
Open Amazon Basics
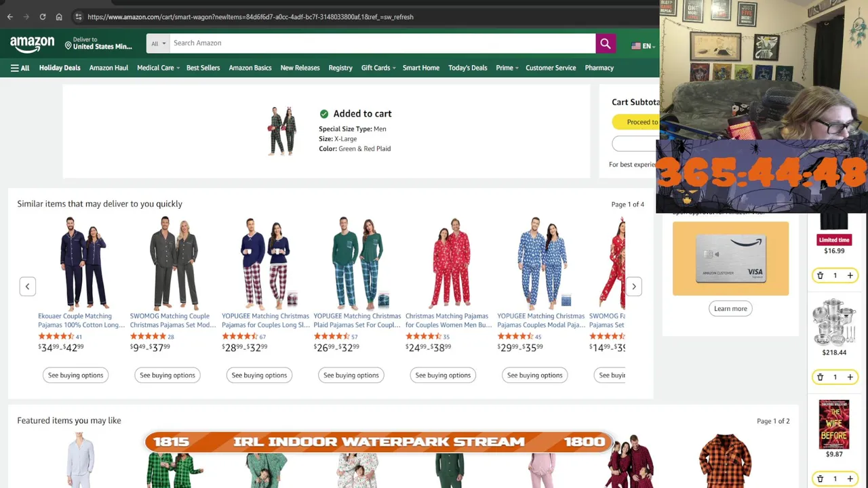click(250, 68)
